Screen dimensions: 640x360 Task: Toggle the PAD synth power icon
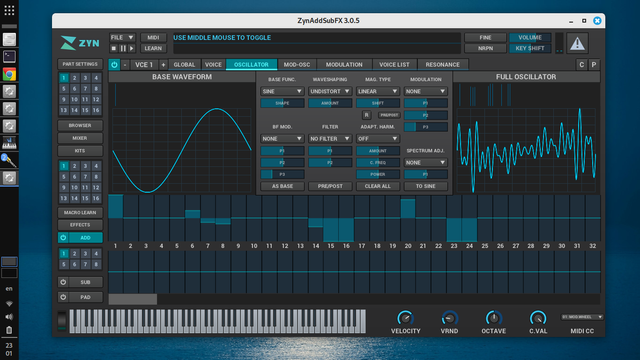click(63, 297)
